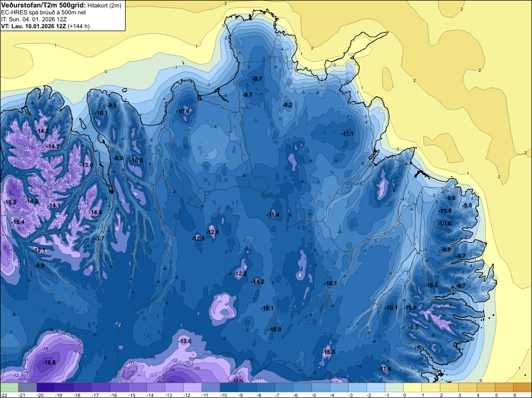Click the -11.0 temperature label
The height and width of the screenshot is (398, 532).
click(410, 308)
